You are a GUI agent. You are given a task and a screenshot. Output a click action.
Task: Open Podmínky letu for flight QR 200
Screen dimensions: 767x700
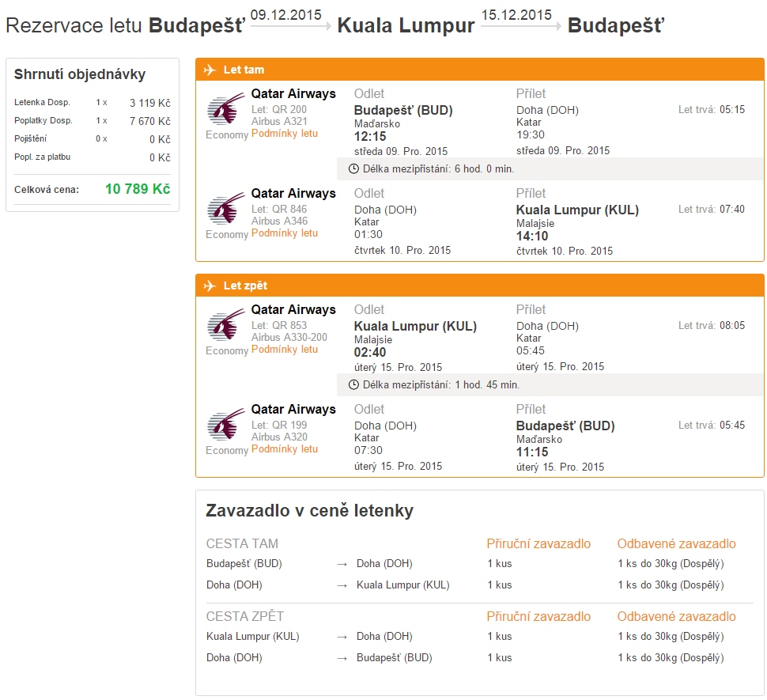tap(285, 134)
